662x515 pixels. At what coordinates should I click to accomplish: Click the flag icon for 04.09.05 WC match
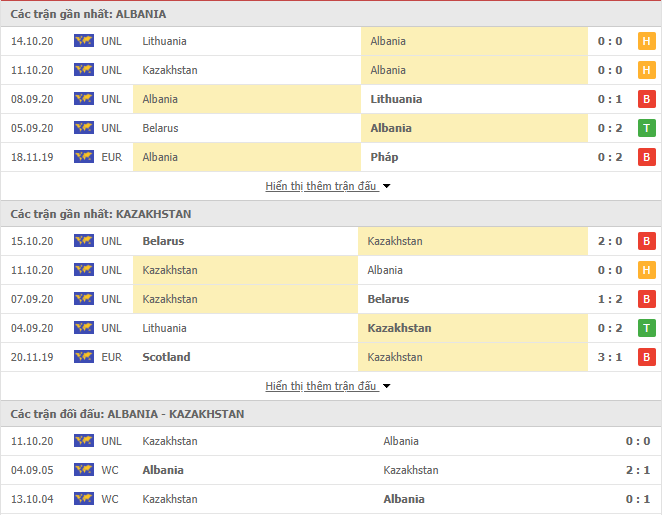pyautogui.click(x=84, y=470)
